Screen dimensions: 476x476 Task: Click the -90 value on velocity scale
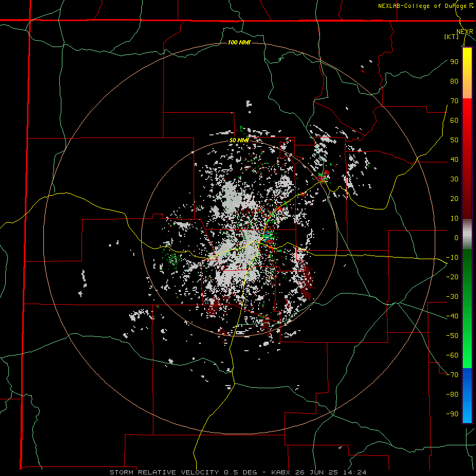point(452,414)
